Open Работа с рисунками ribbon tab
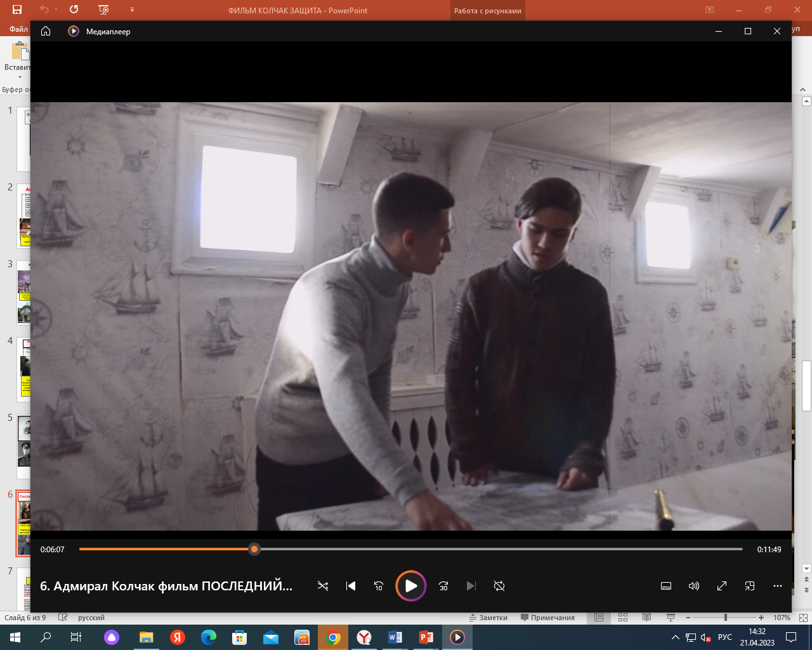Viewport: 812px width, 650px height. coord(487,11)
